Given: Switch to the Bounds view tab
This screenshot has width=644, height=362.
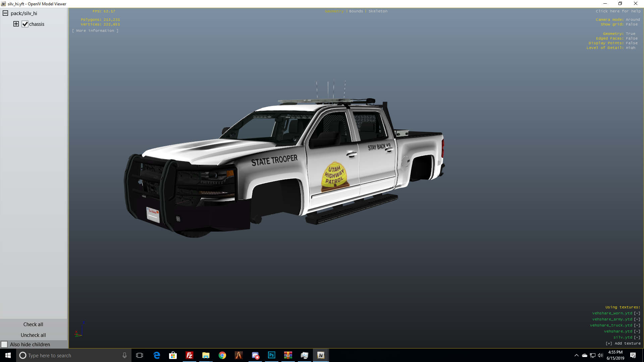Looking at the screenshot, I should (356, 11).
